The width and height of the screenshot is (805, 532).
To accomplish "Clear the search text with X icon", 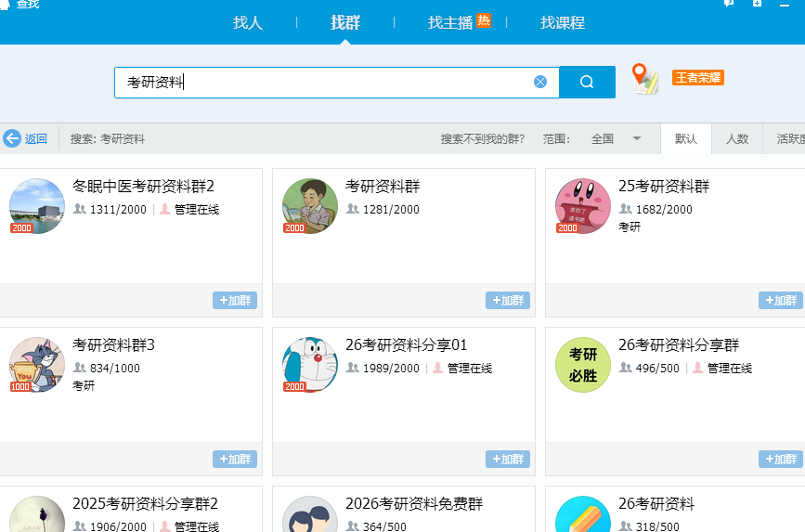I will (x=540, y=82).
